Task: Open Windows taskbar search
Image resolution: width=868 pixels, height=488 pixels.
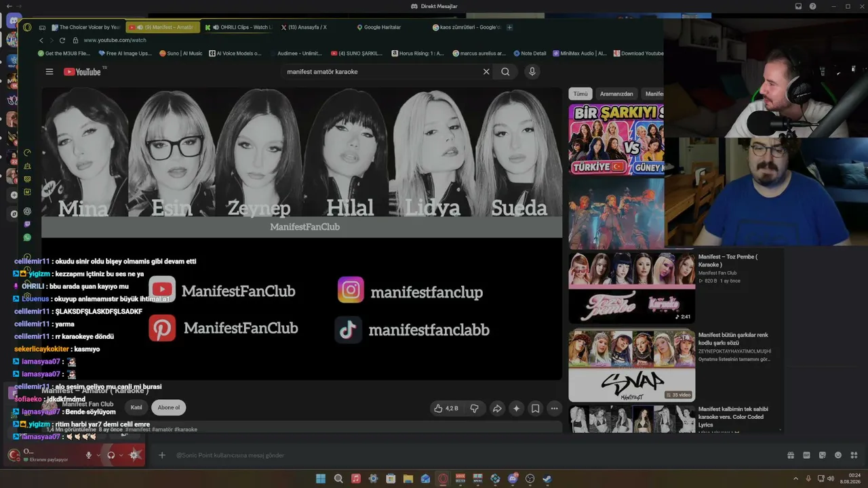Action: click(x=338, y=479)
